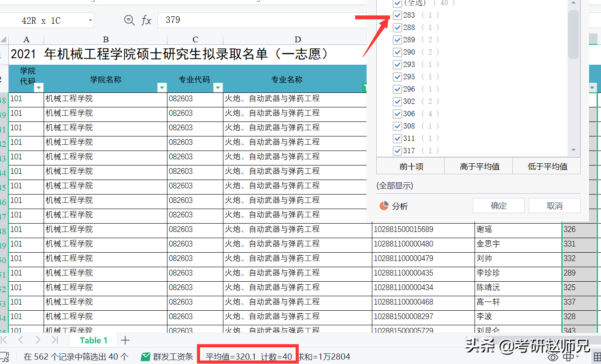
Task: Add a new sheet with plus button
Action: (x=126, y=340)
